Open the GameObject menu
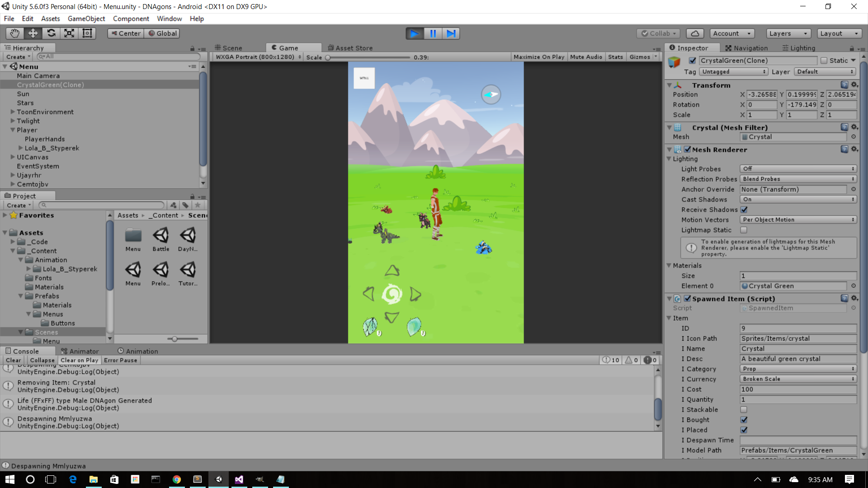The width and height of the screenshot is (868, 488). (86, 19)
